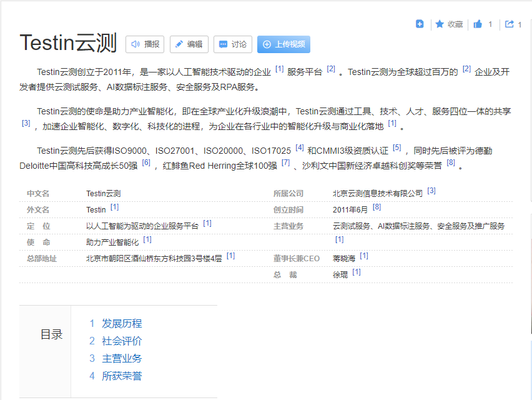Click reference [4] after ISO17025
This screenshot has width=532, height=400.
coord(300,147)
